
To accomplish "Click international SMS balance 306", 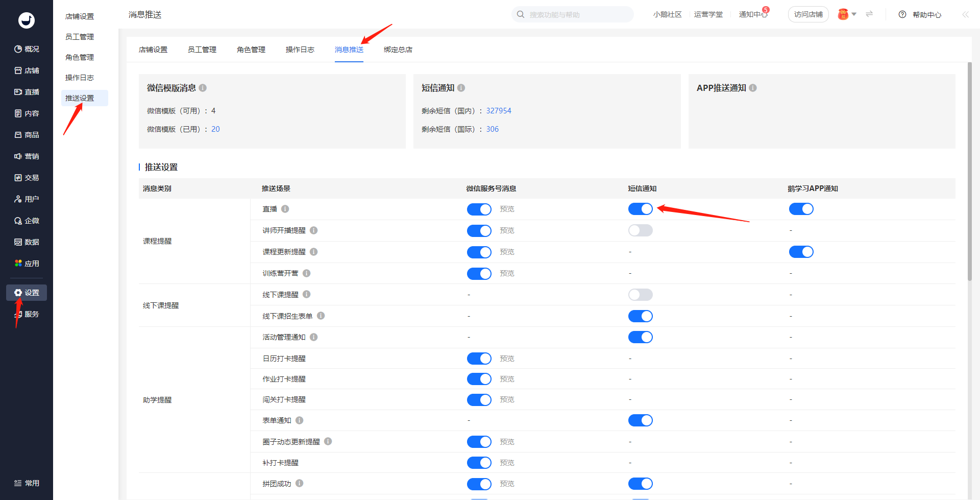I will [492, 129].
